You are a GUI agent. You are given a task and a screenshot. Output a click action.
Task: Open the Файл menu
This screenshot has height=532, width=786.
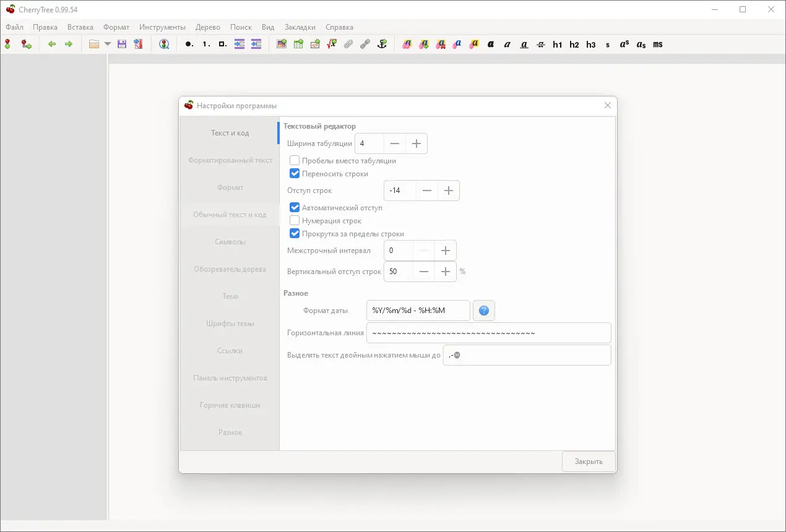pyautogui.click(x=14, y=27)
